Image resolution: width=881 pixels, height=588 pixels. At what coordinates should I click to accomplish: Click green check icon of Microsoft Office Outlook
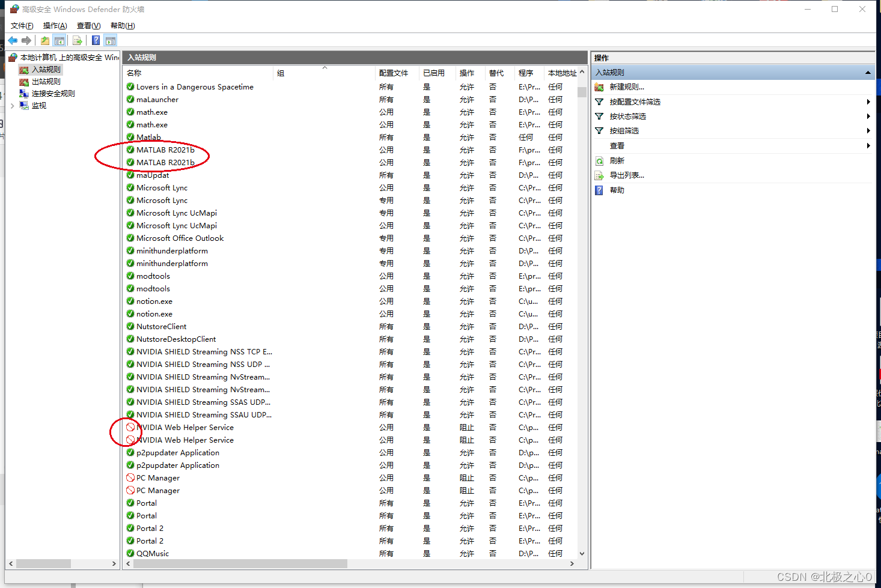(x=130, y=238)
